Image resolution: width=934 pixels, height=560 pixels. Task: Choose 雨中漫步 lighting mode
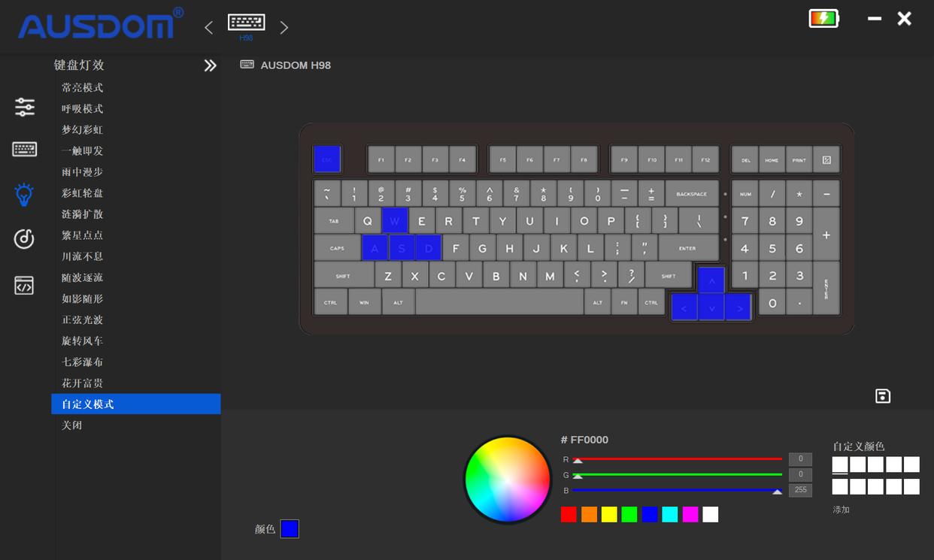83,172
